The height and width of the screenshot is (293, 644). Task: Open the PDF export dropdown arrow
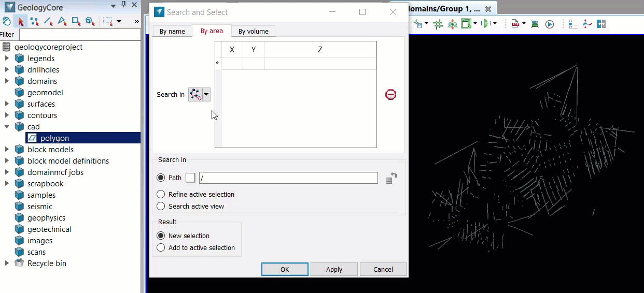click(x=524, y=24)
